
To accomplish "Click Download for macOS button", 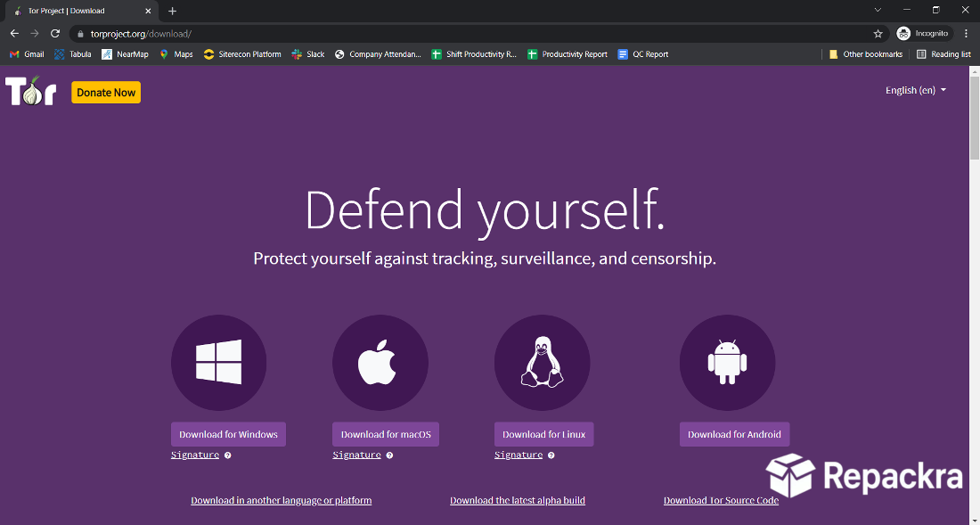I will click(x=386, y=434).
